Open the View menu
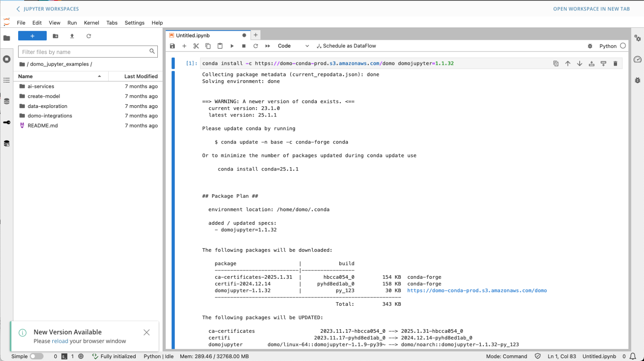The width and height of the screenshot is (644, 361). point(55,23)
